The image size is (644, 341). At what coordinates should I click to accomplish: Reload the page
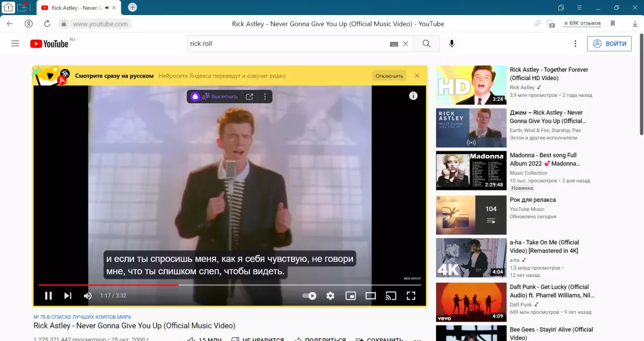(x=47, y=24)
